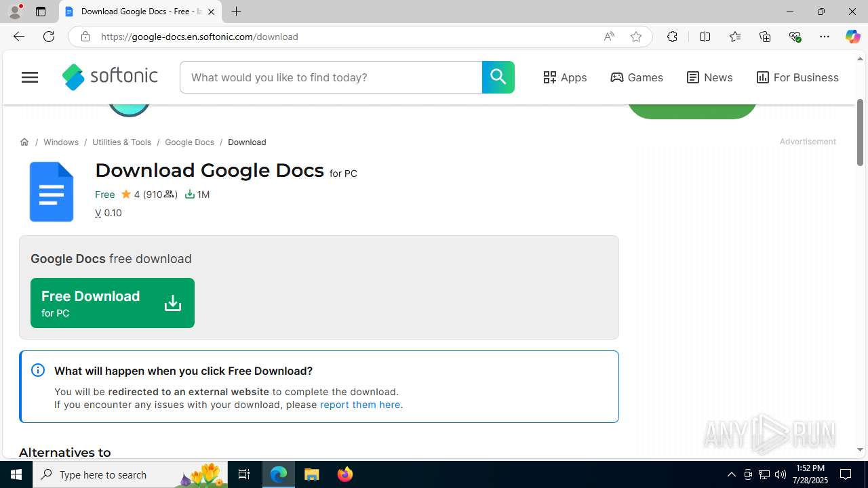Open Task View
Viewport: 868px width, 488px height.
coord(244,474)
